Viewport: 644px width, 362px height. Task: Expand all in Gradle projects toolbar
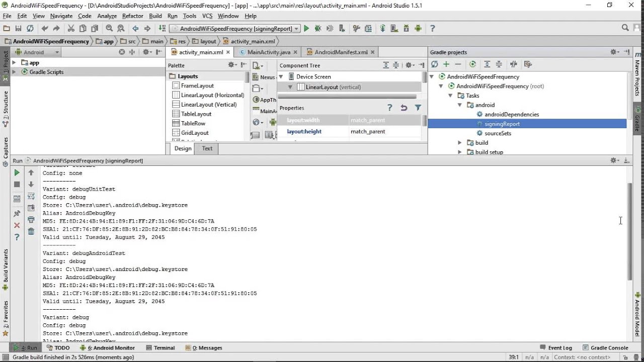click(x=487, y=64)
